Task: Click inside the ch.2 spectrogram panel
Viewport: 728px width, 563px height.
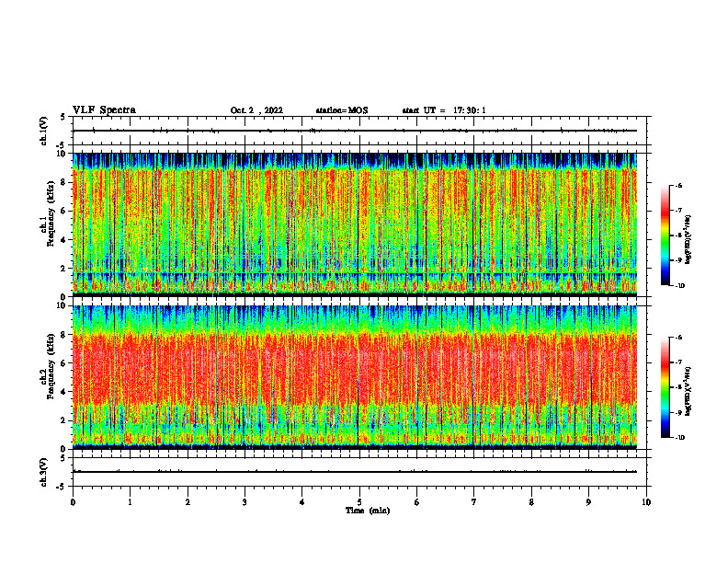Action: (355, 377)
